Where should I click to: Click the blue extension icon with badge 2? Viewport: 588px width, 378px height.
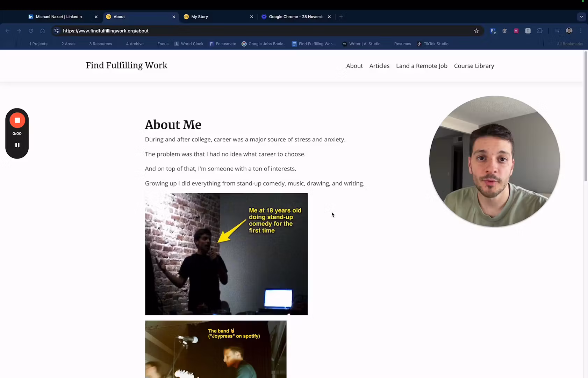point(493,31)
